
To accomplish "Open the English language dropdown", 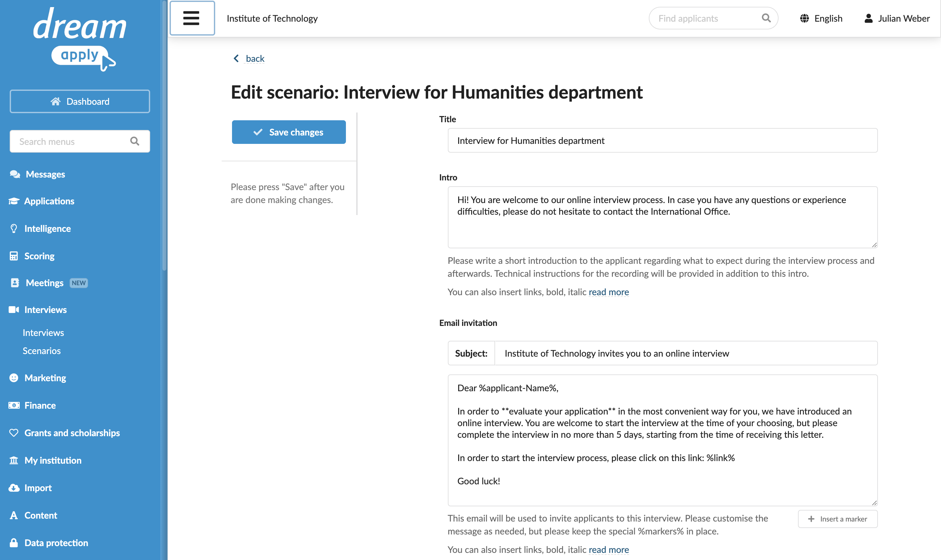I will coord(821,18).
